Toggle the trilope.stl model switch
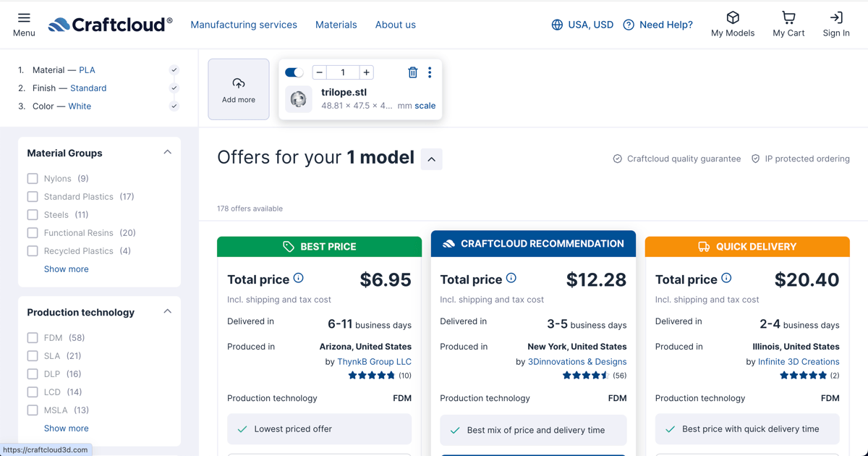Viewport: 868px width, 456px height. tap(294, 72)
